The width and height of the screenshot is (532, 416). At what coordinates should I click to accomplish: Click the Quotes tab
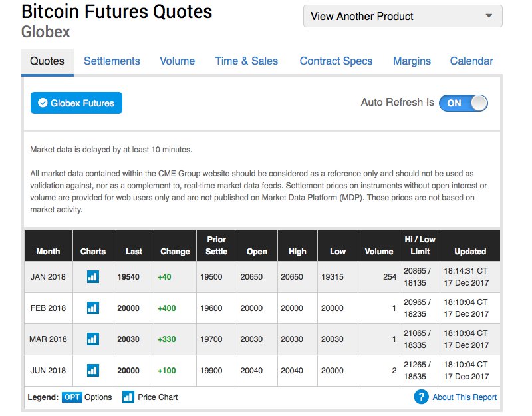[x=47, y=61]
